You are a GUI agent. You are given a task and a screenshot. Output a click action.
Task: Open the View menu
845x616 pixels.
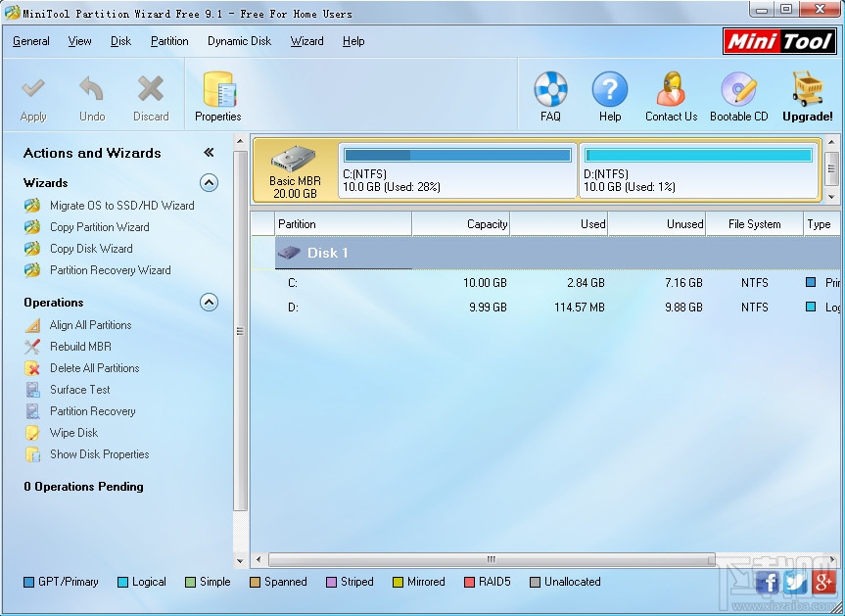pos(79,41)
